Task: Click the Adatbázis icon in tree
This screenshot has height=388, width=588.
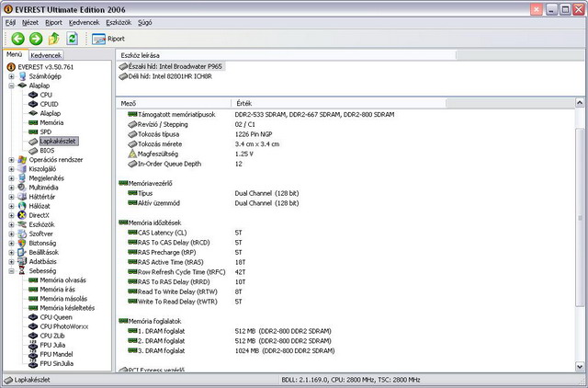Action: [x=22, y=261]
